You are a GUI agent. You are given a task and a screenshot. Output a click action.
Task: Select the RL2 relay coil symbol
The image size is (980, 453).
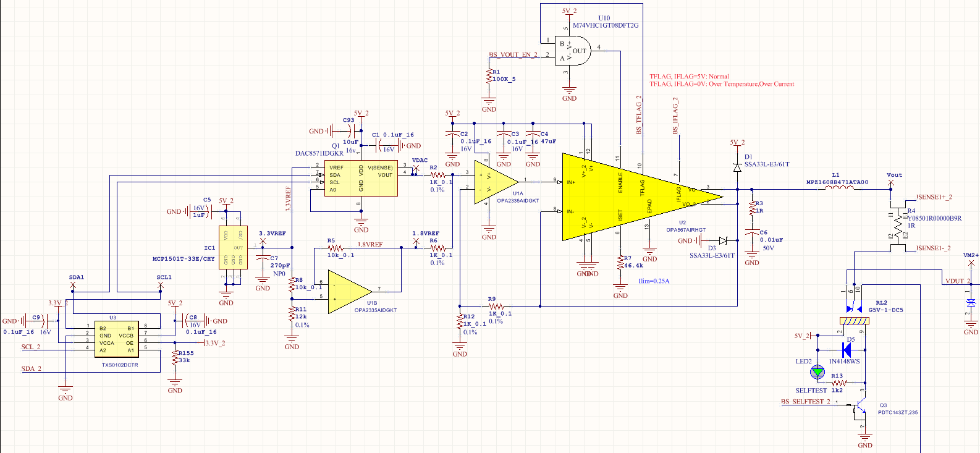855,321
